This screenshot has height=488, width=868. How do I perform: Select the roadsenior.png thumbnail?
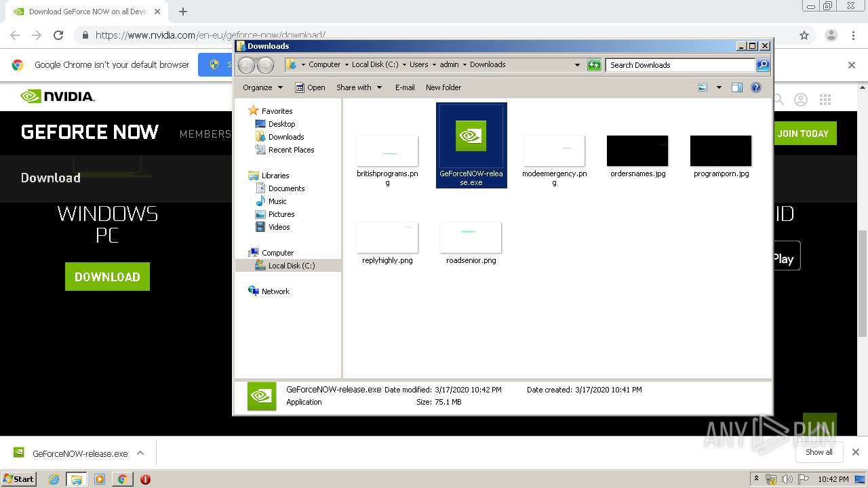tap(471, 237)
